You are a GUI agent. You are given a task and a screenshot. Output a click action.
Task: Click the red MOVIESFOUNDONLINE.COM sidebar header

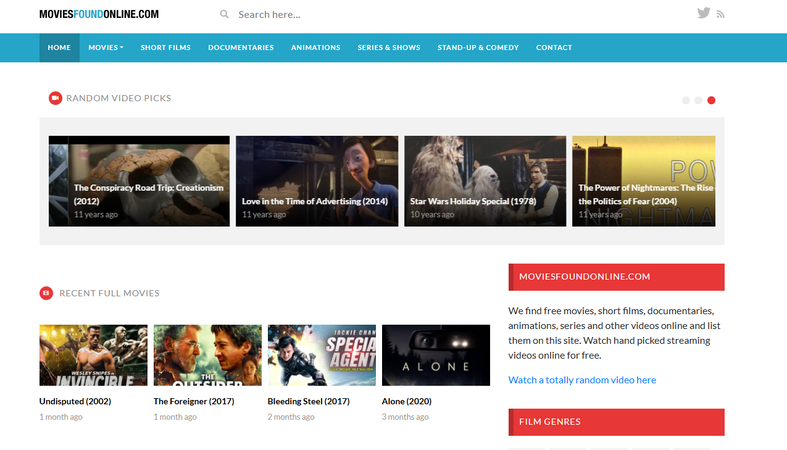(x=616, y=277)
